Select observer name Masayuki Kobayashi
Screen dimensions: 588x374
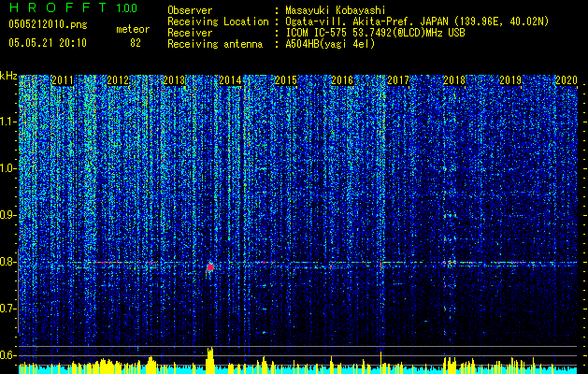pyautogui.click(x=336, y=10)
